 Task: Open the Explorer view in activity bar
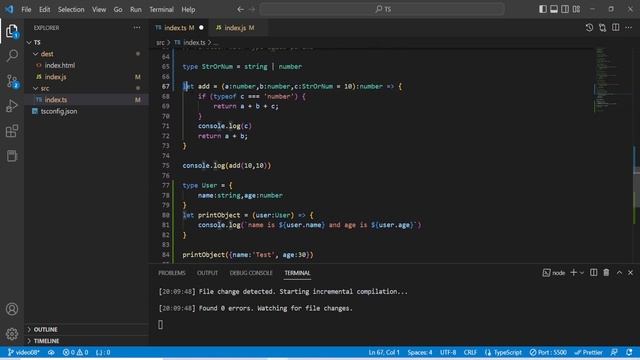12,31
